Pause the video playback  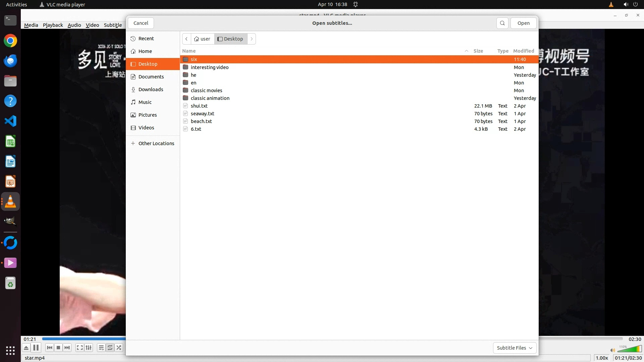[36, 348]
